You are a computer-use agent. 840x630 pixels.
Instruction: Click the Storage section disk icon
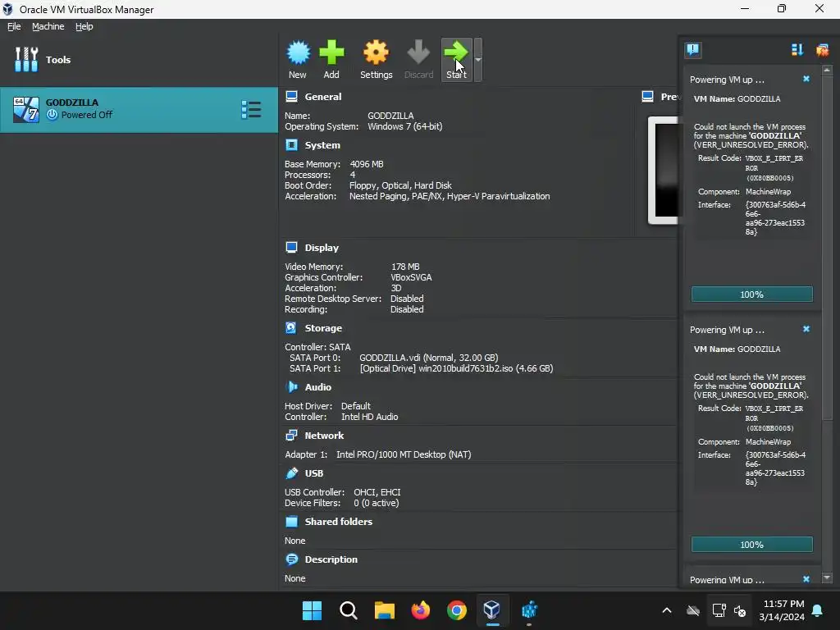[x=291, y=328]
